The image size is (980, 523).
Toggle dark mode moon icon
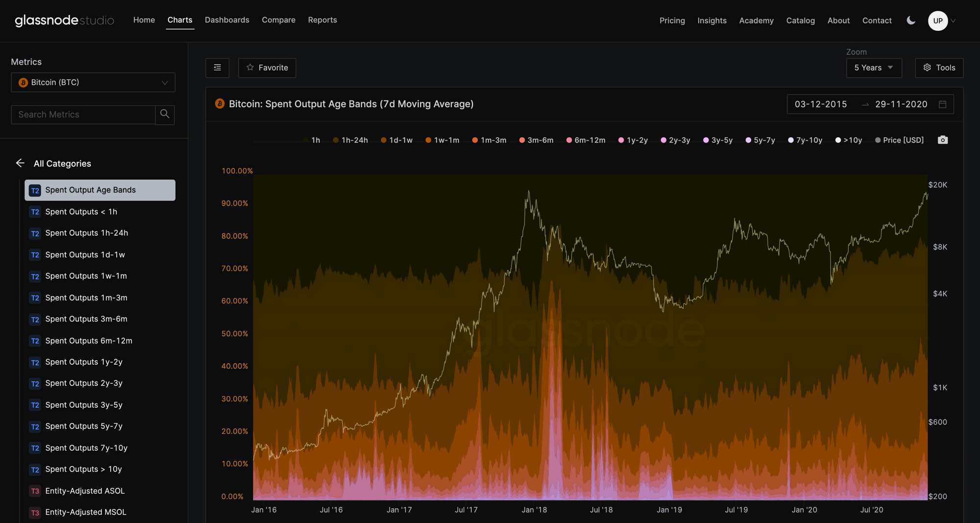pyautogui.click(x=911, y=21)
